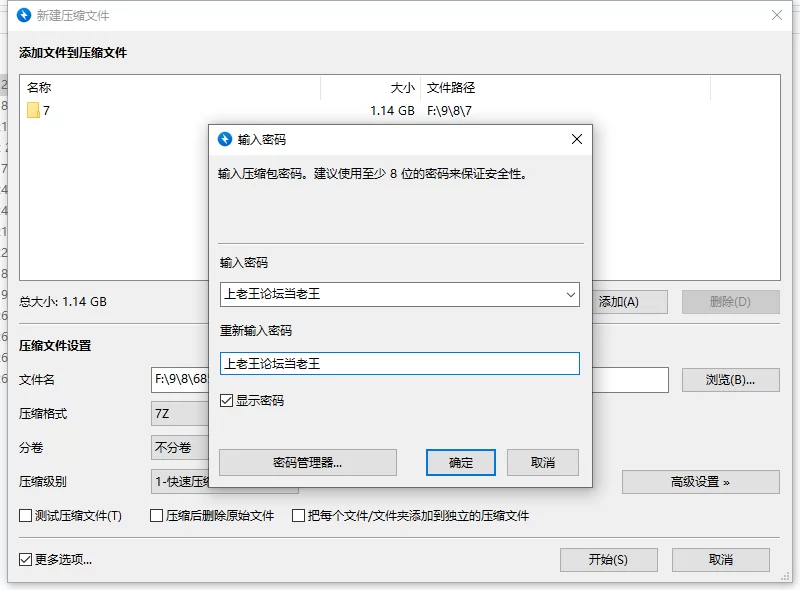Enable 测试压缩文件(T) checkbox
Viewport: 800px width, 590px height.
(26, 516)
